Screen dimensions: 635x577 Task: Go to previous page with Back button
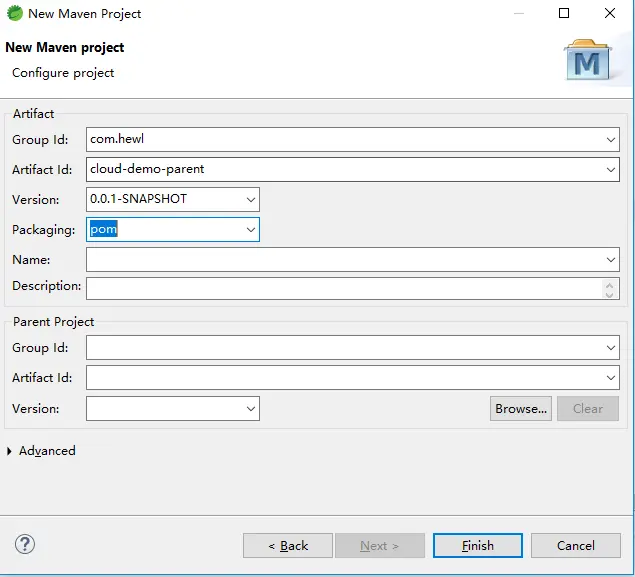pos(288,545)
